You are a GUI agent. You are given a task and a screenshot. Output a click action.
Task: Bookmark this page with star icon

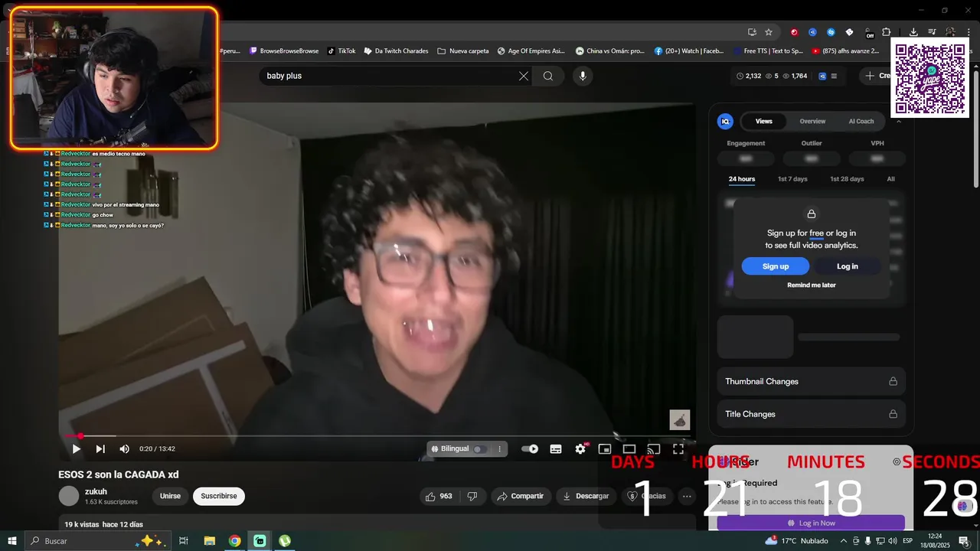pos(769,32)
